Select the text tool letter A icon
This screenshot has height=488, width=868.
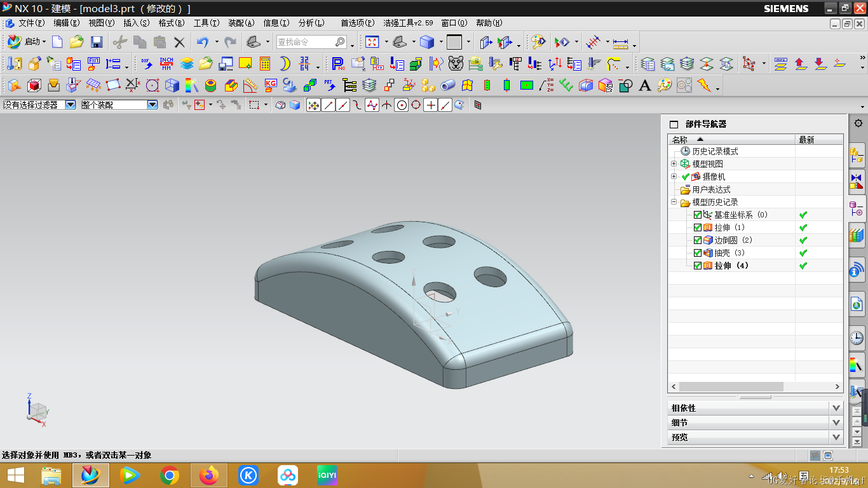tap(645, 85)
